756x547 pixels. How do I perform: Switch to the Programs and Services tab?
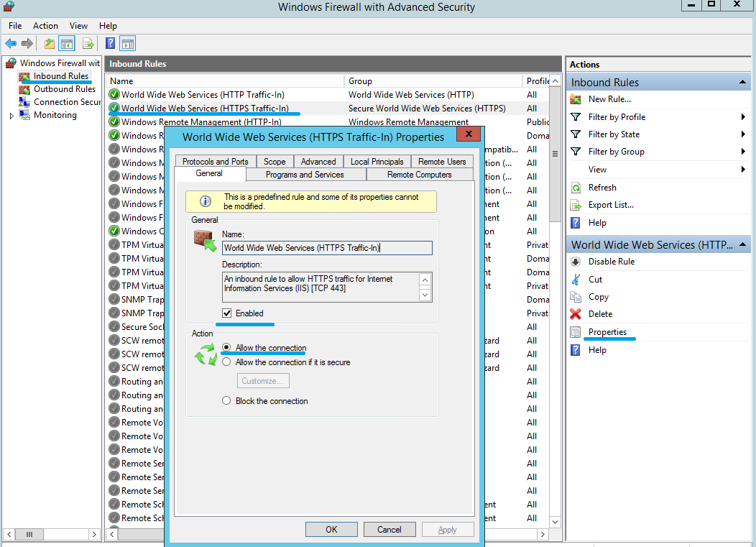305,175
